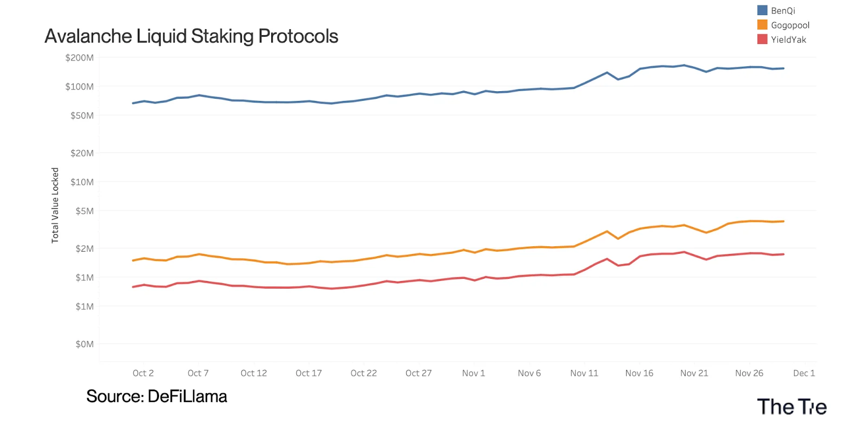
Task: Click the $0M y-axis label
Action: click(85, 344)
